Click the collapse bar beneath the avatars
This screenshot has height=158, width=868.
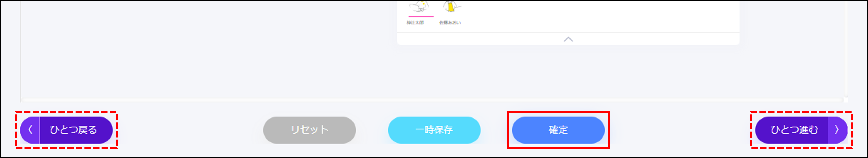pos(568,39)
